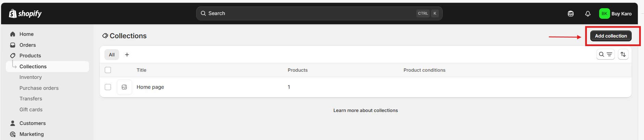
Task: Click the plus icon to add view
Action: pos(127,55)
